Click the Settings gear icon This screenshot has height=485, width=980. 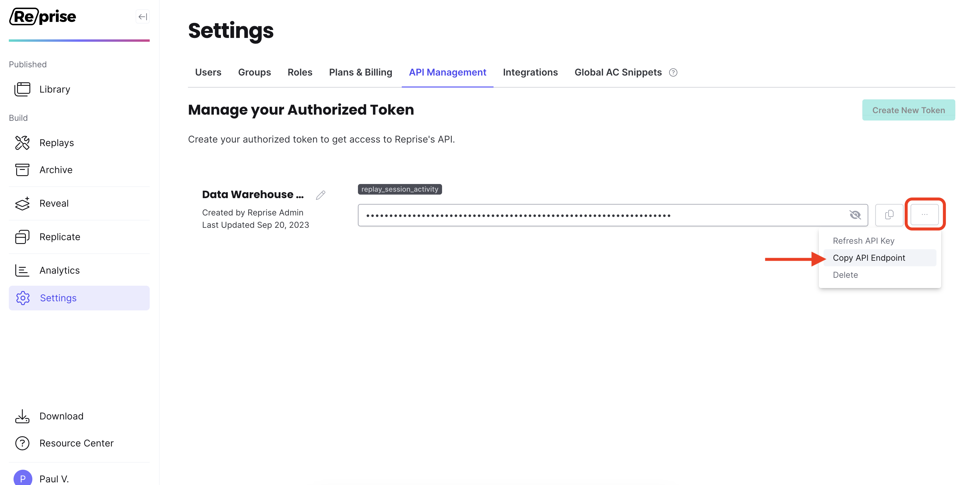click(x=23, y=298)
